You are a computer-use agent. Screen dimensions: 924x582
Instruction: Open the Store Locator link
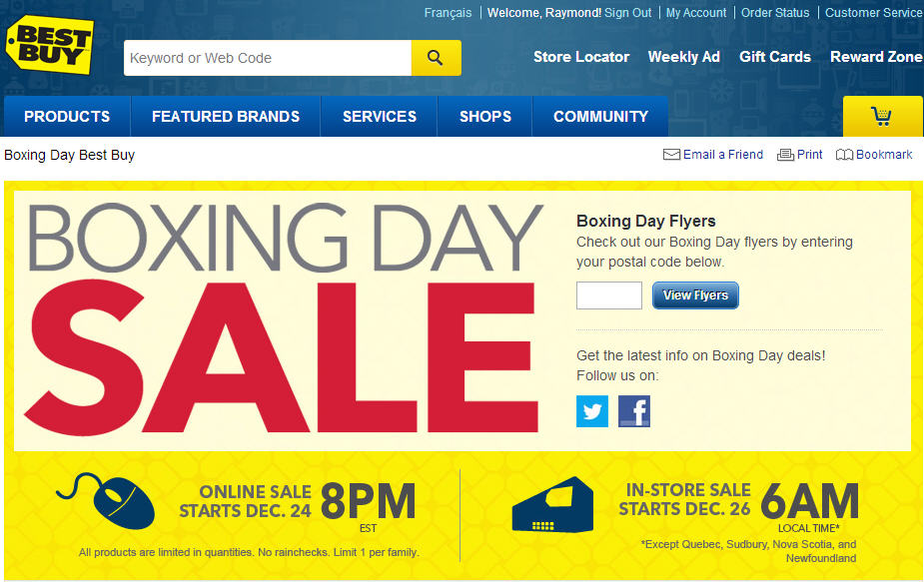(581, 57)
